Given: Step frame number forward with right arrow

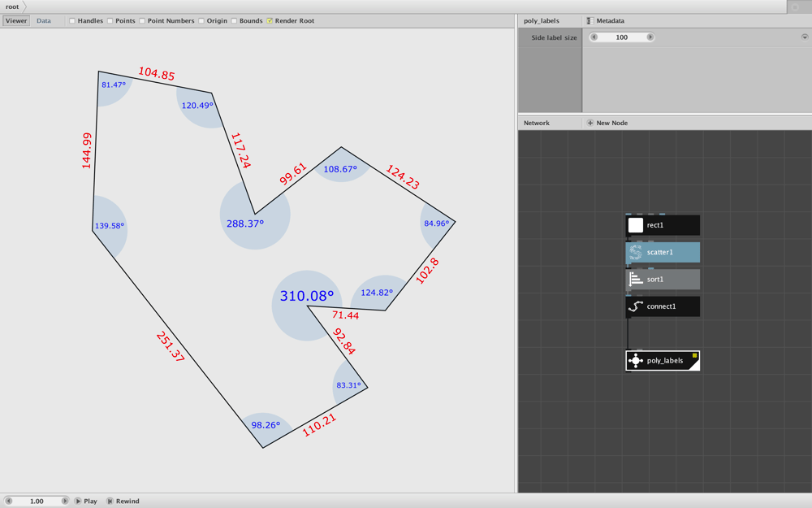Looking at the screenshot, I should [x=65, y=501].
